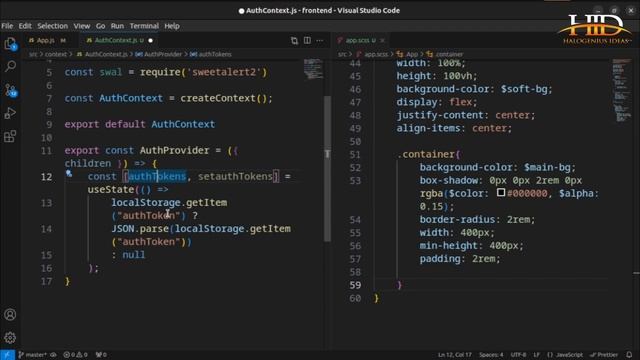This screenshot has width=640, height=360.
Task: Open the Explorer view in activity bar
Action: coord(10,44)
